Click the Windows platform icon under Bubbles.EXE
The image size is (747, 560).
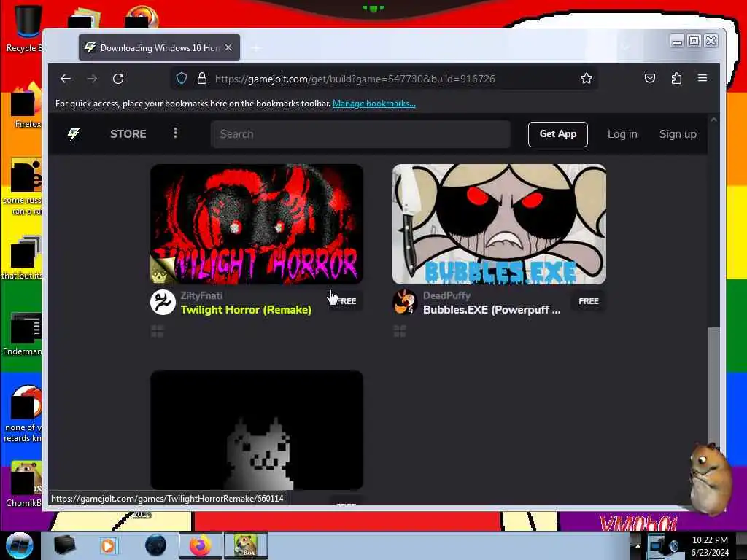(400, 331)
